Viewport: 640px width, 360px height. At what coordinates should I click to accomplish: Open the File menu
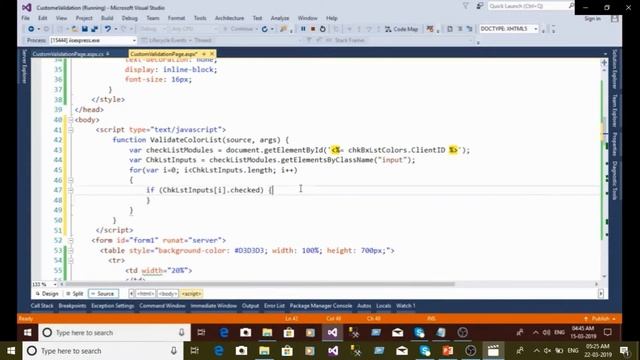tap(25, 18)
